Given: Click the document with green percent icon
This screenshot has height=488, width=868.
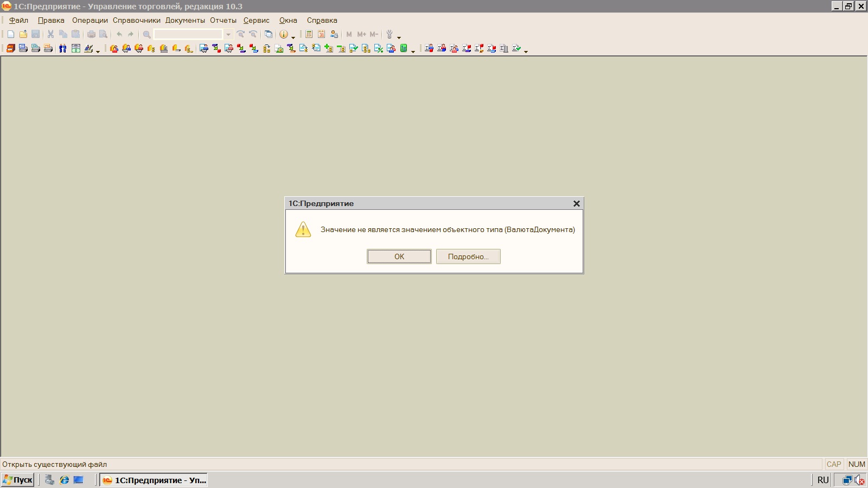Looking at the screenshot, I should click(x=379, y=48).
